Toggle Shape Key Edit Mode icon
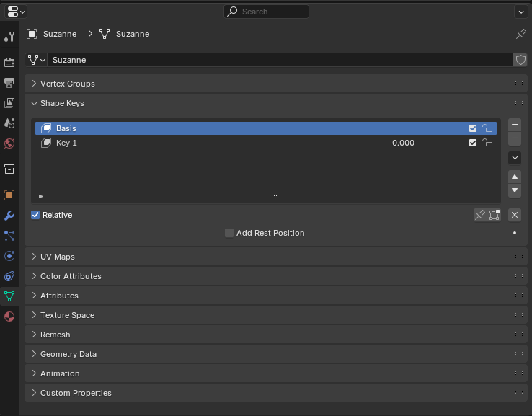Viewport: 532px width, 416px height. (495, 215)
